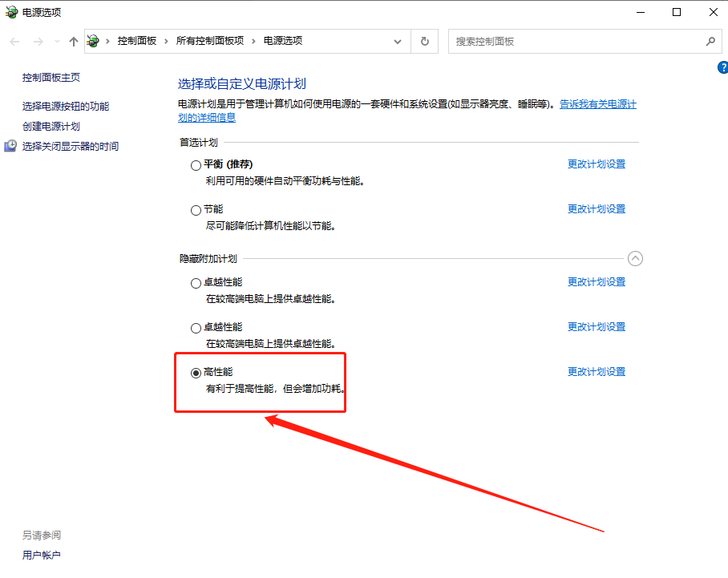728x578 pixels.
Task: Click the up-one-level arrow icon
Action: click(x=73, y=41)
